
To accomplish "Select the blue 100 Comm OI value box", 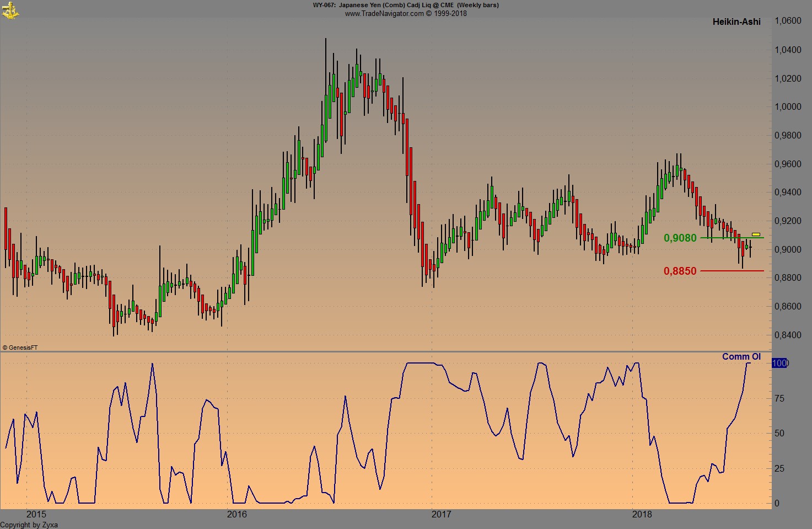I will [779, 363].
